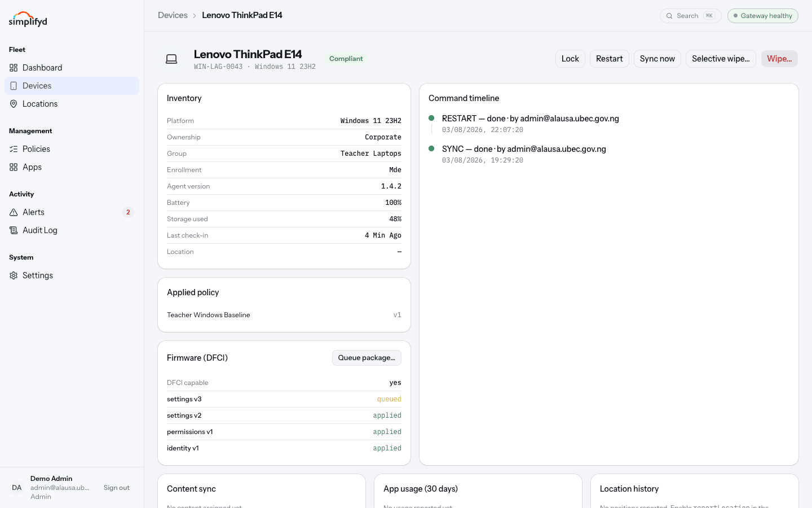Click the laptop icon beside device title

pyautogui.click(x=171, y=59)
